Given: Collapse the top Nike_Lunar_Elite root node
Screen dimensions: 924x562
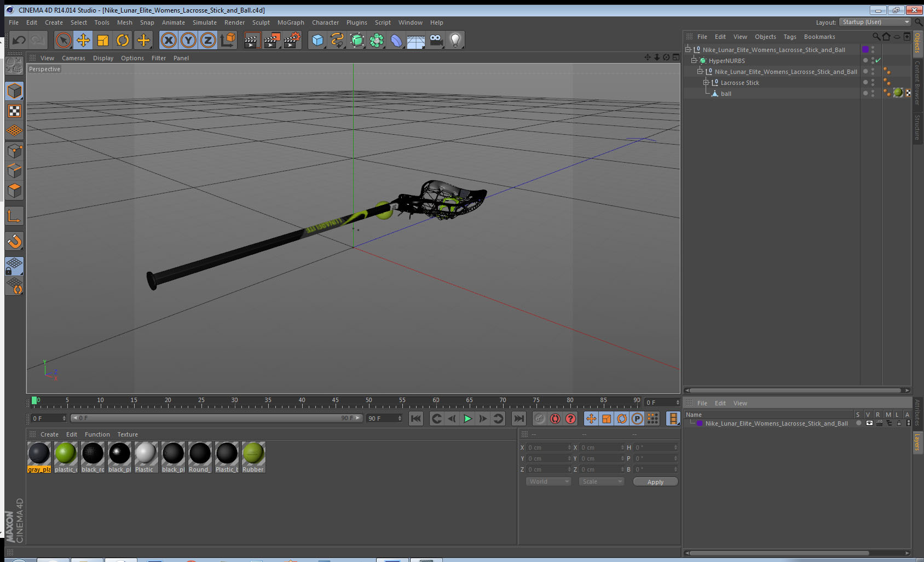Looking at the screenshot, I should pos(688,49).
